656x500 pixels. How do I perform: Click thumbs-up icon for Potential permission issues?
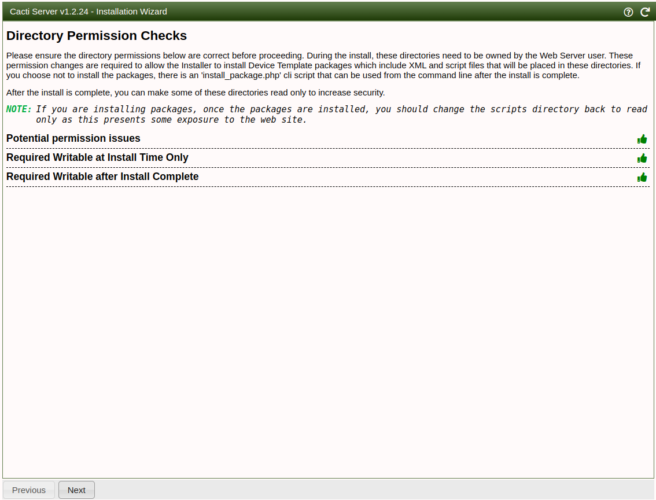pyautogui.click(x=642, y=139)
